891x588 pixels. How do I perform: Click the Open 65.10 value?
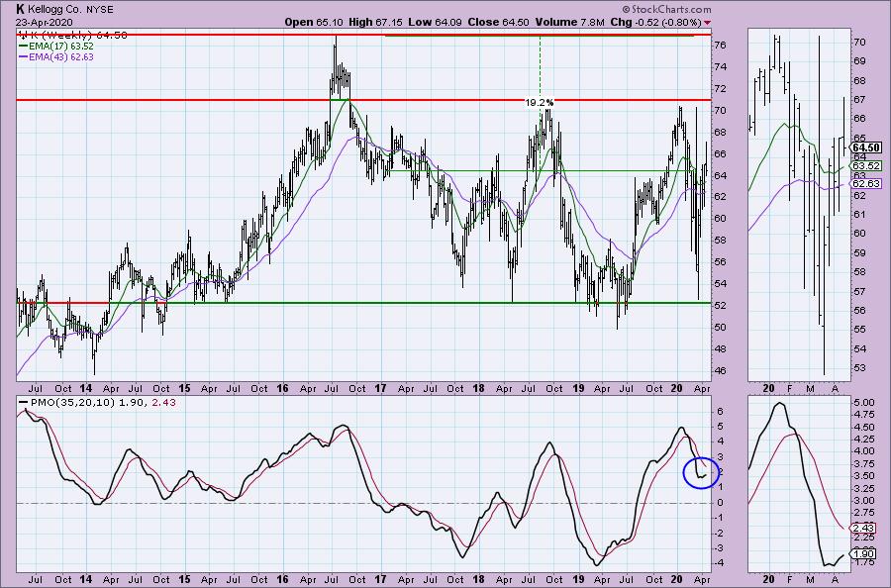(312, 22)
